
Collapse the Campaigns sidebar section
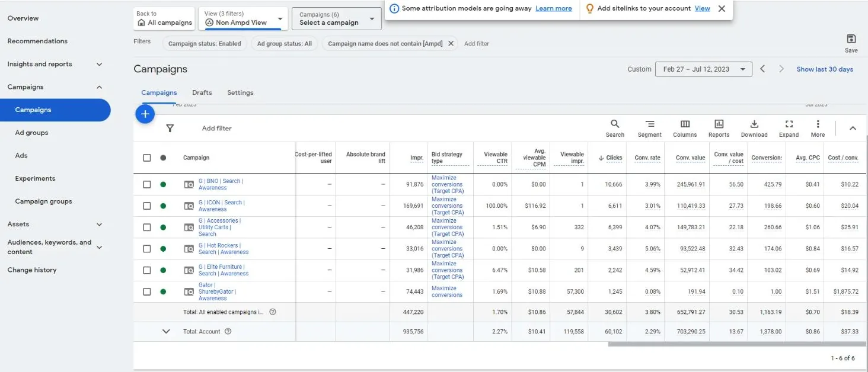click(99, 87)
